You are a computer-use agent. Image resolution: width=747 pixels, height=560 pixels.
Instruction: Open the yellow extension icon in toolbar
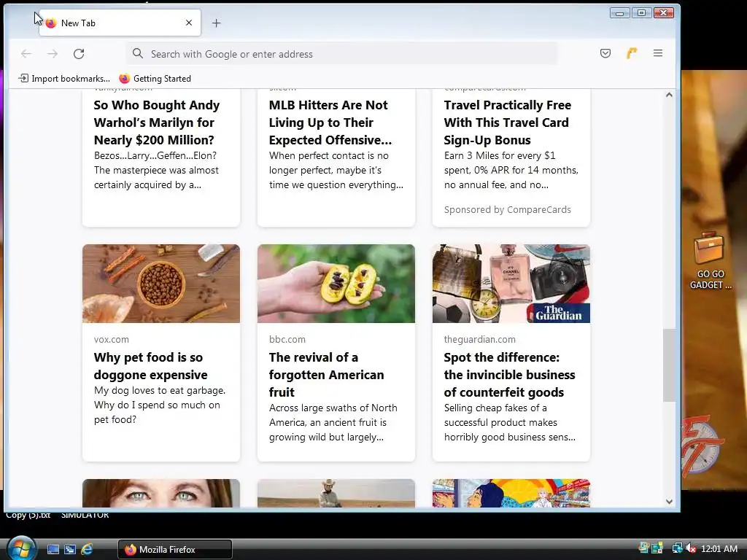click(632, 53)
